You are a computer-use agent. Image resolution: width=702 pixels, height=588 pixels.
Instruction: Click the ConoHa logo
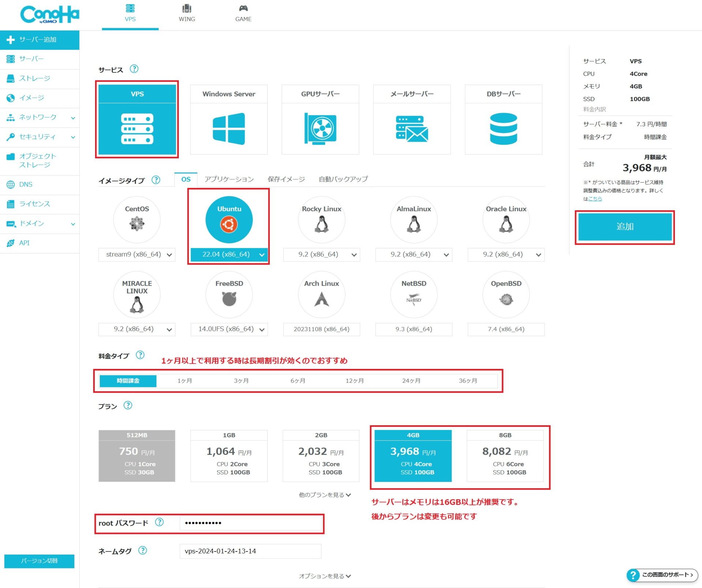(x=49, y=15)
